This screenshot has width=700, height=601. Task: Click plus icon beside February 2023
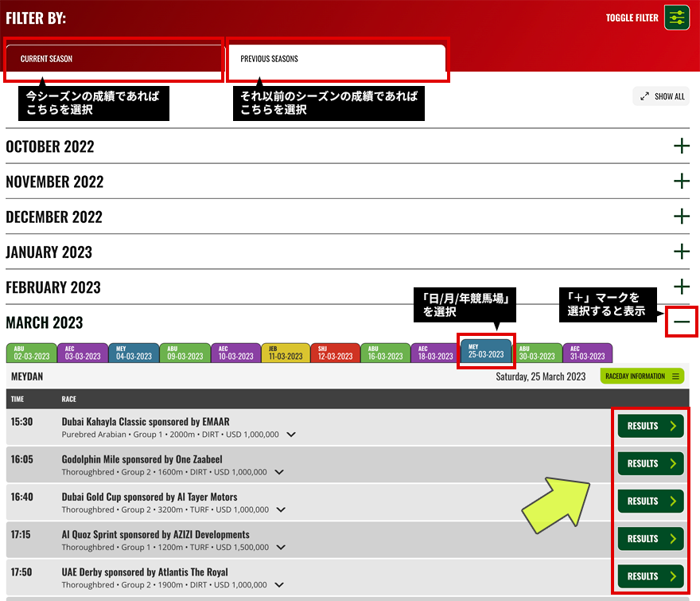pyautogui.click(x=681, y=287)
